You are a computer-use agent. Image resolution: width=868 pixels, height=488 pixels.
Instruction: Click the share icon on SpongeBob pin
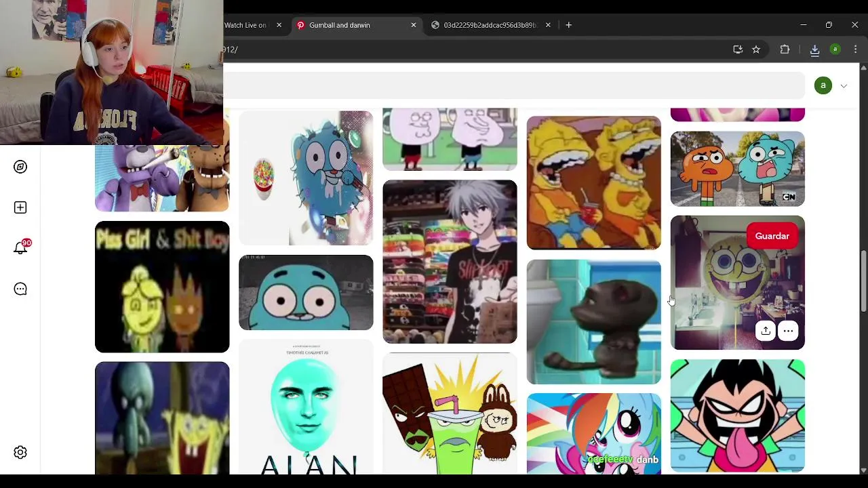766,331
